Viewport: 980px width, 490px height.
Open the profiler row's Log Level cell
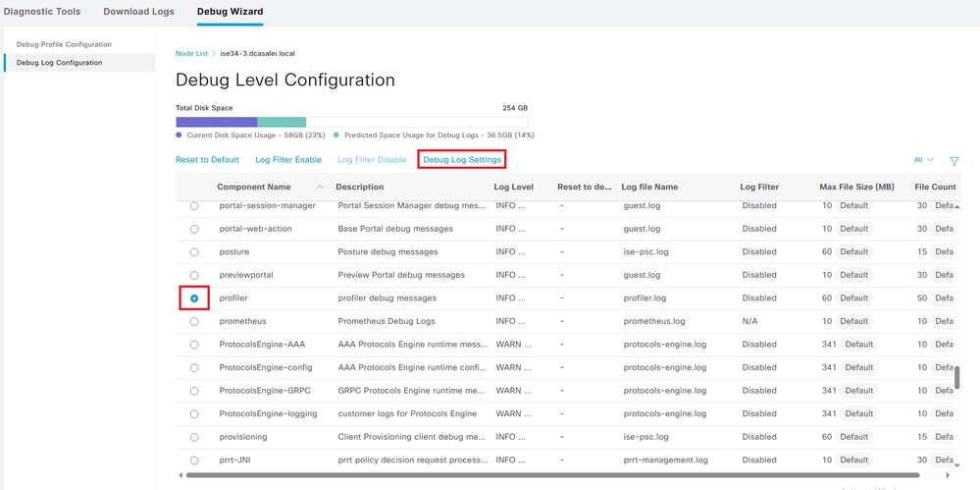click(511, 299)
